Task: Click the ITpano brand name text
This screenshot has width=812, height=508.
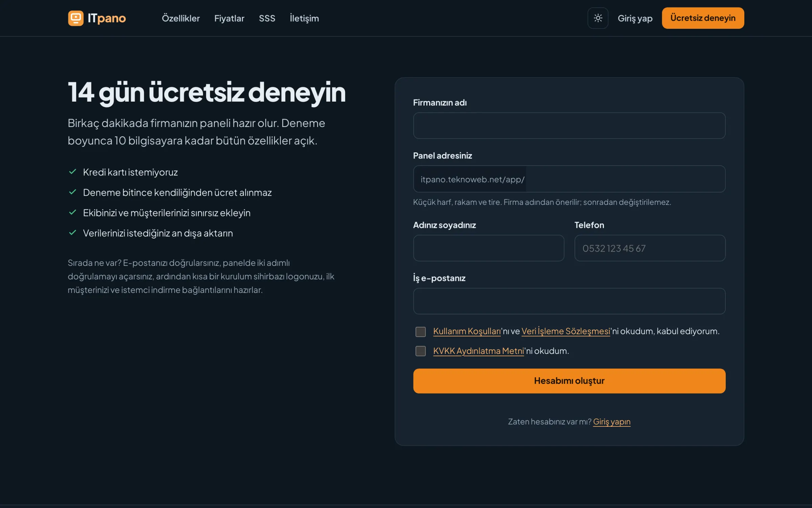Action: [x=107, y=18]
